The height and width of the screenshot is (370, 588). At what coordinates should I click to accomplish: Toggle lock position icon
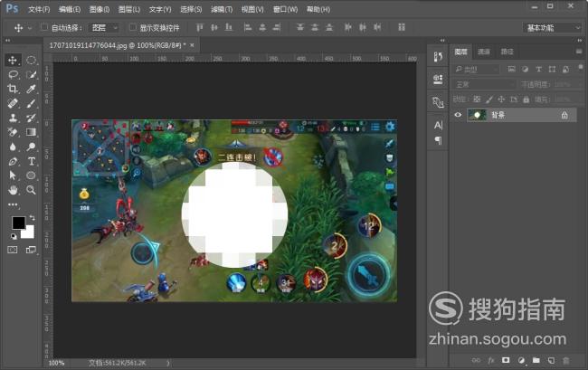click(501, 100)
